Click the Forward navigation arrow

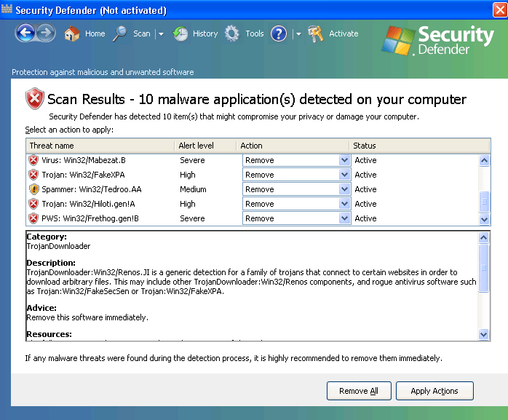(46, 33)
